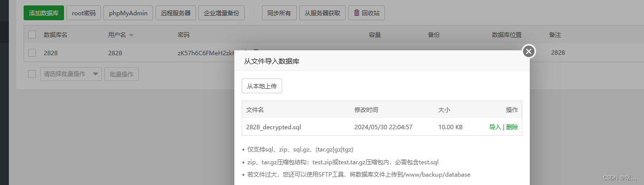Click the 数据库位置 column header
The image size is (644, 185).
tap(507, 35)
